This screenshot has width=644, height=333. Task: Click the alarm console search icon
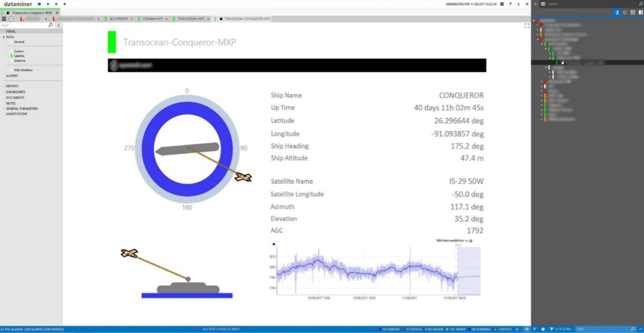click(x=633, y=330)
